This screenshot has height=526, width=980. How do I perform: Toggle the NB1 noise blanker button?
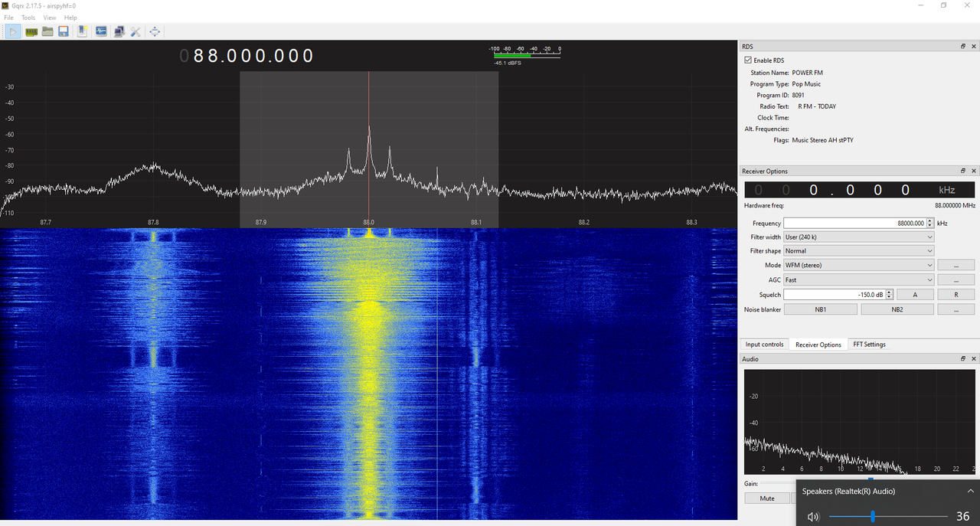[x=820, y=309]
